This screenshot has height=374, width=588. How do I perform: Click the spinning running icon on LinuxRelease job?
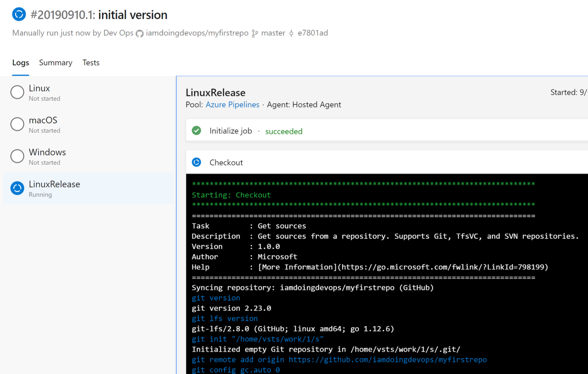[x=17, y=188]
